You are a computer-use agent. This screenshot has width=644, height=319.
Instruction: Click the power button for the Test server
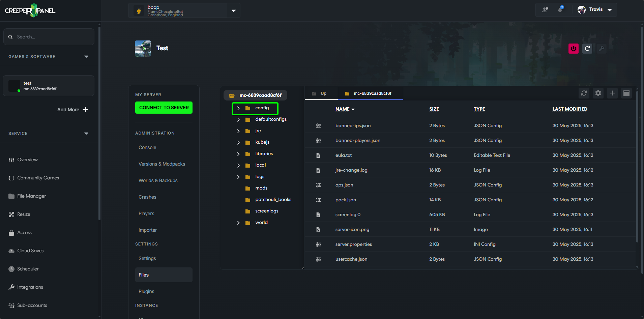573,49
